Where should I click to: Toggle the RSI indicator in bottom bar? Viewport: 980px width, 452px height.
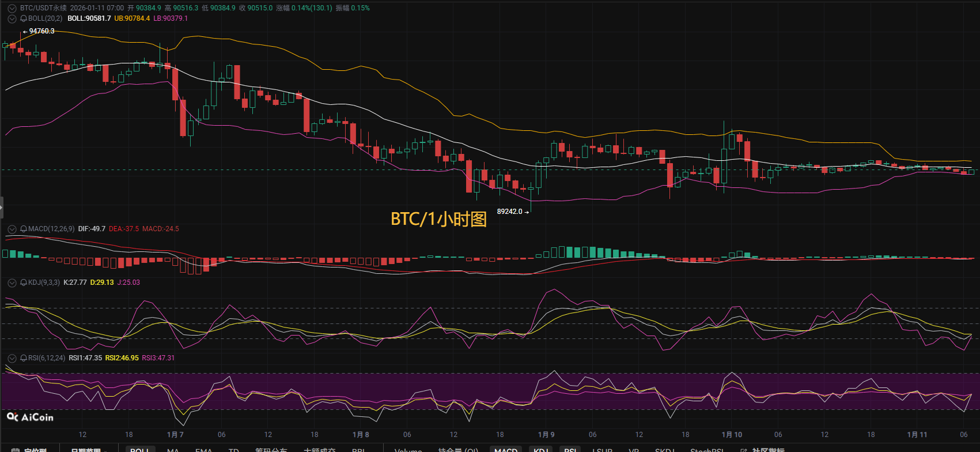coord(570,450)
